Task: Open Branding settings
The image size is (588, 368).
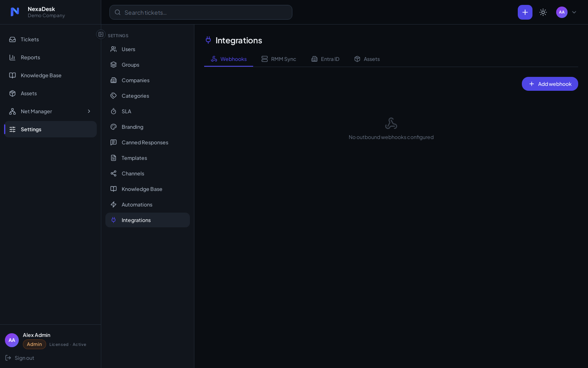Action: point(147,127)
